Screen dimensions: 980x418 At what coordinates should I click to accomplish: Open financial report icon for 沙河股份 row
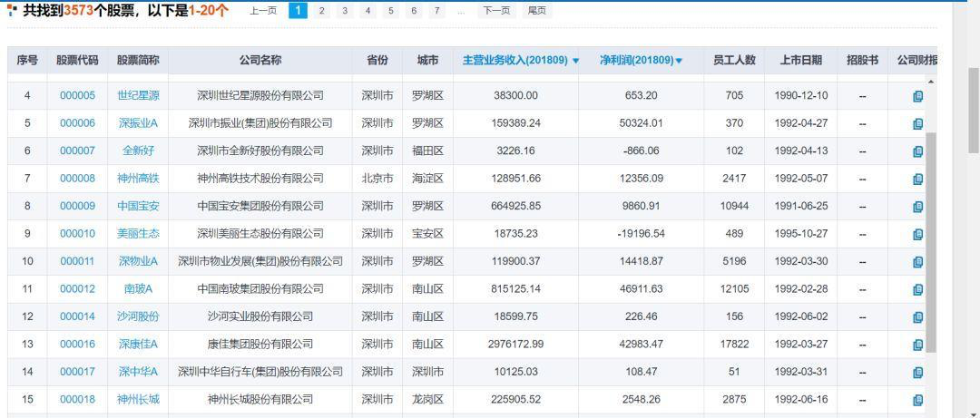pos(917,316)
